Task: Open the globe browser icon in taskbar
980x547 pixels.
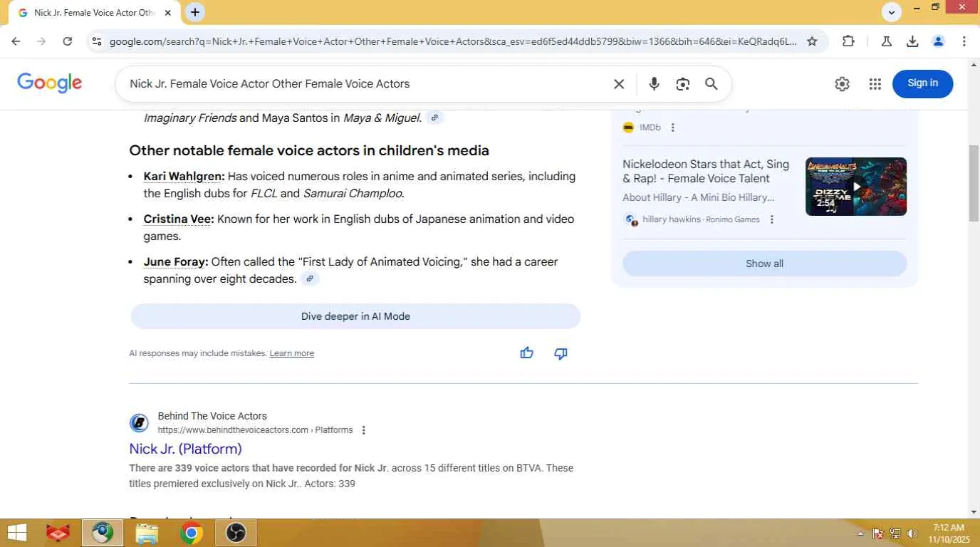Action: [102, 533]
